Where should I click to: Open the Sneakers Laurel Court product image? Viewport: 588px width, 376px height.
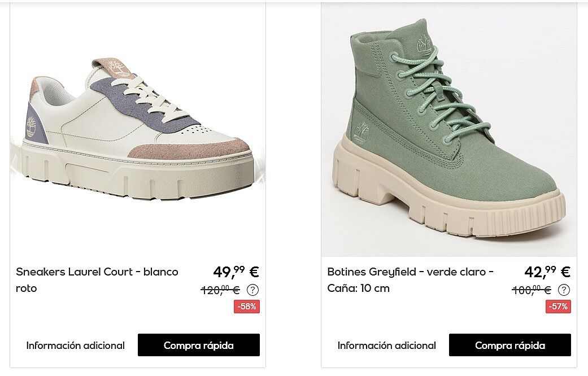point(138,129)
